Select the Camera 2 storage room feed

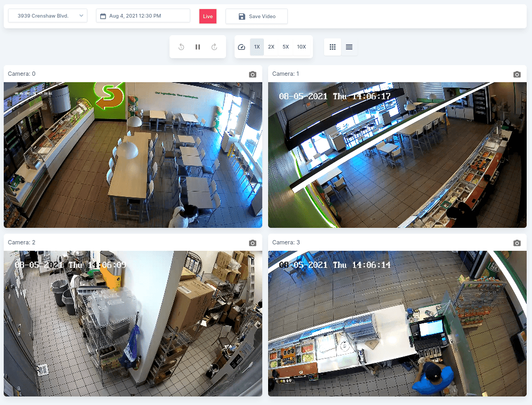(133, 323)
